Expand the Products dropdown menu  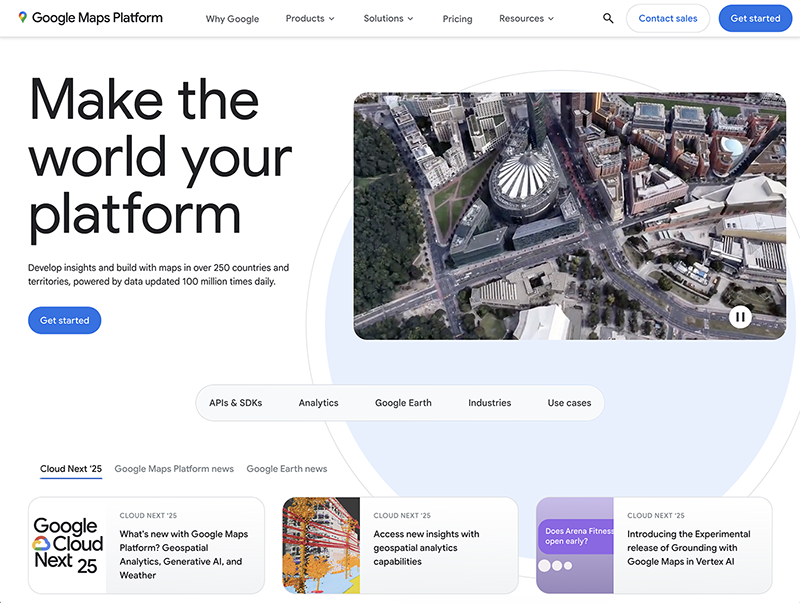coord(310,18)
